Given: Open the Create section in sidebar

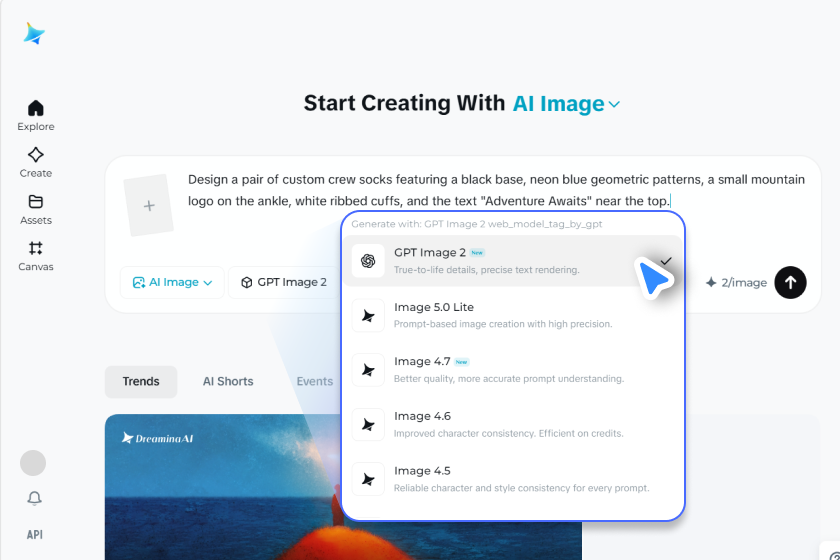Looking at the screenshot, I should point(35,162).
